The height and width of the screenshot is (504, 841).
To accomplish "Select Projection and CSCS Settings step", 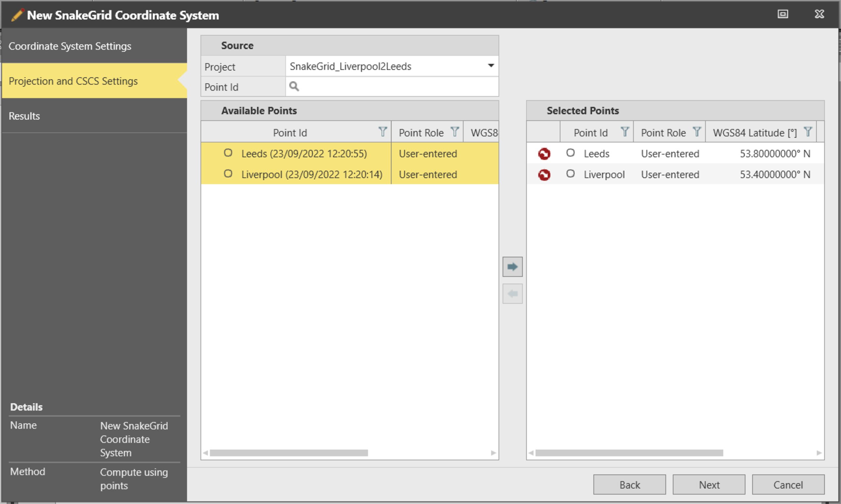I will pyautogui.click(x=94, y=81).
